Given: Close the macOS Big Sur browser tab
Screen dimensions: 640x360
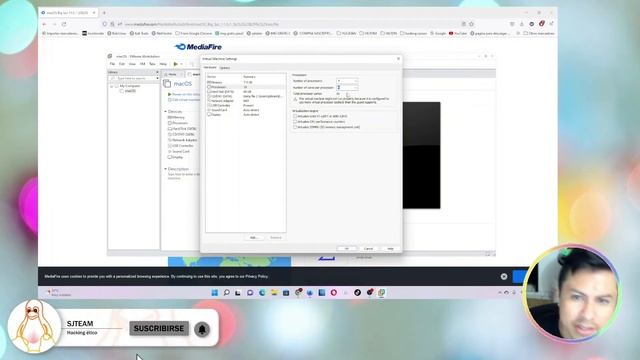Looking at the screenshot, I should pyautogui.click(x=94, y=13).
